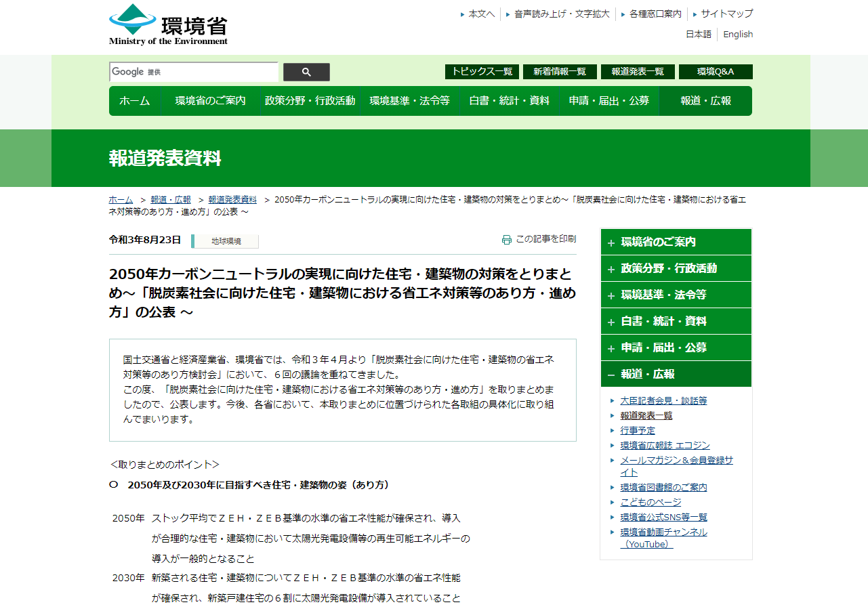Expand 環境省のご案内 sidebar section
This screenshot has width=868, height=611.
(x=676, y=242)
